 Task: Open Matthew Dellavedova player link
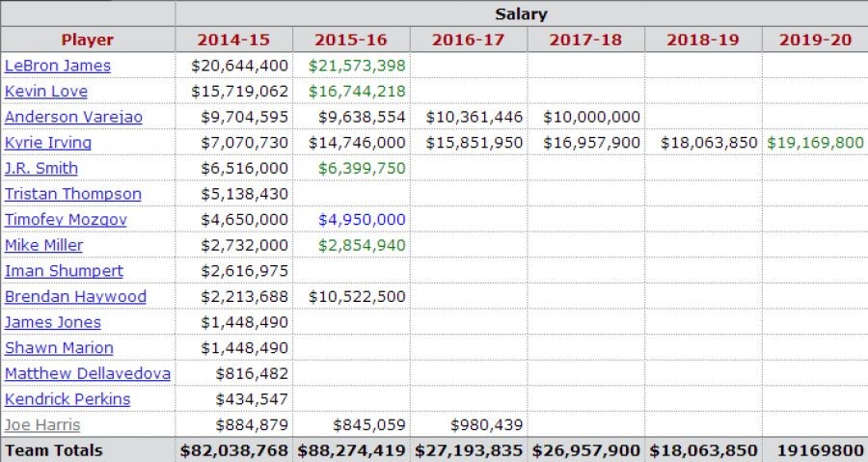pyautogui.click(x=88, y=373)
